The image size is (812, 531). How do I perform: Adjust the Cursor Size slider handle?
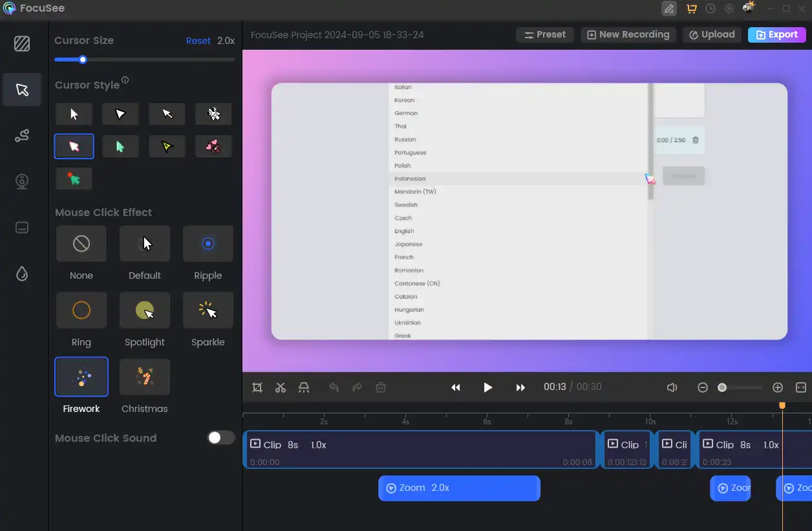pos(83,60)
